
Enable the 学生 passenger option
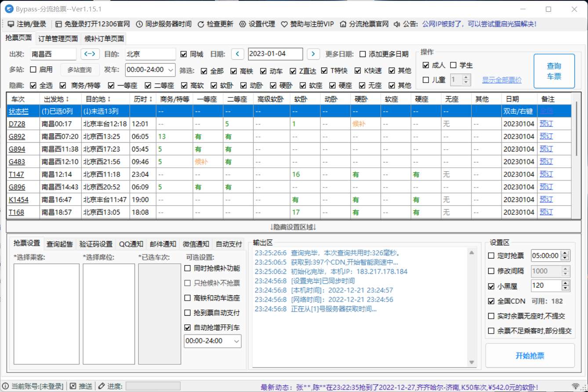[454, 65]
